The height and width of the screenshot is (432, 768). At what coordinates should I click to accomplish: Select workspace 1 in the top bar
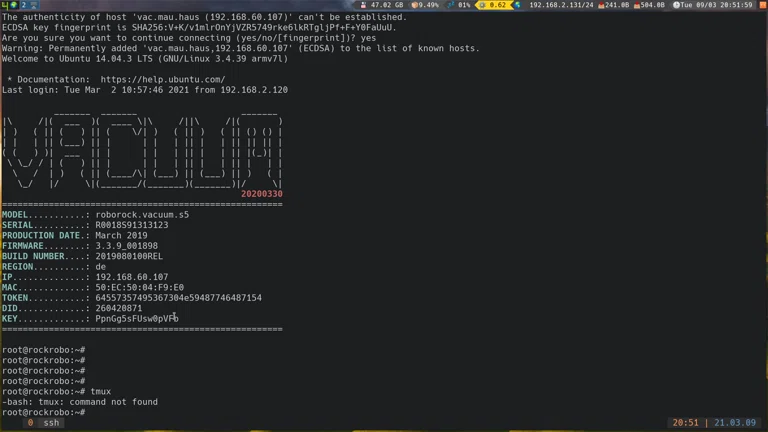coord(10,5)
